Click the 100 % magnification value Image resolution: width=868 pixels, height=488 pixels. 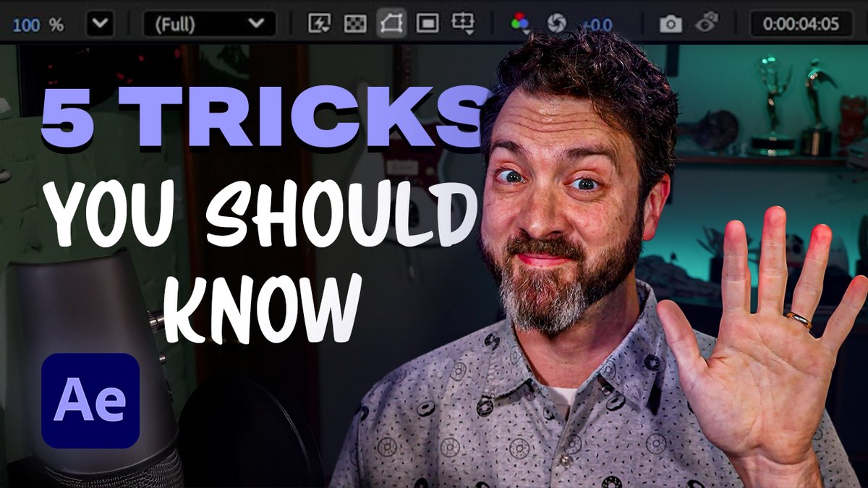click(38, 25)
